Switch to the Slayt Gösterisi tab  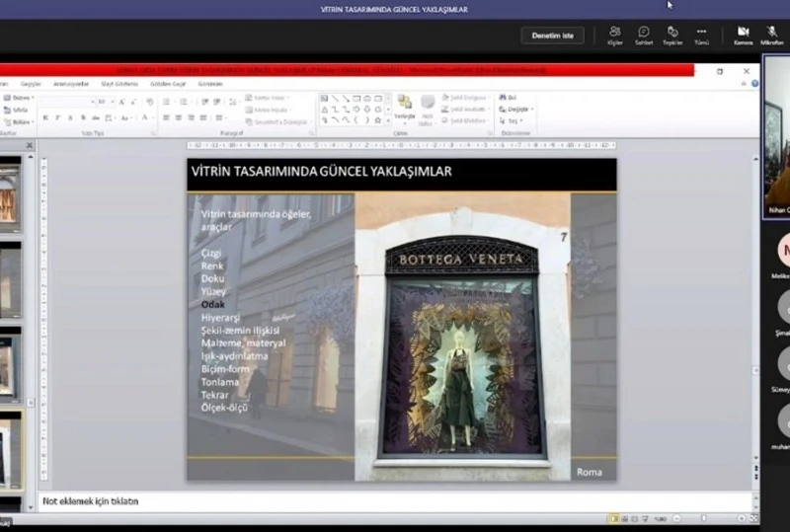[119, 84]
